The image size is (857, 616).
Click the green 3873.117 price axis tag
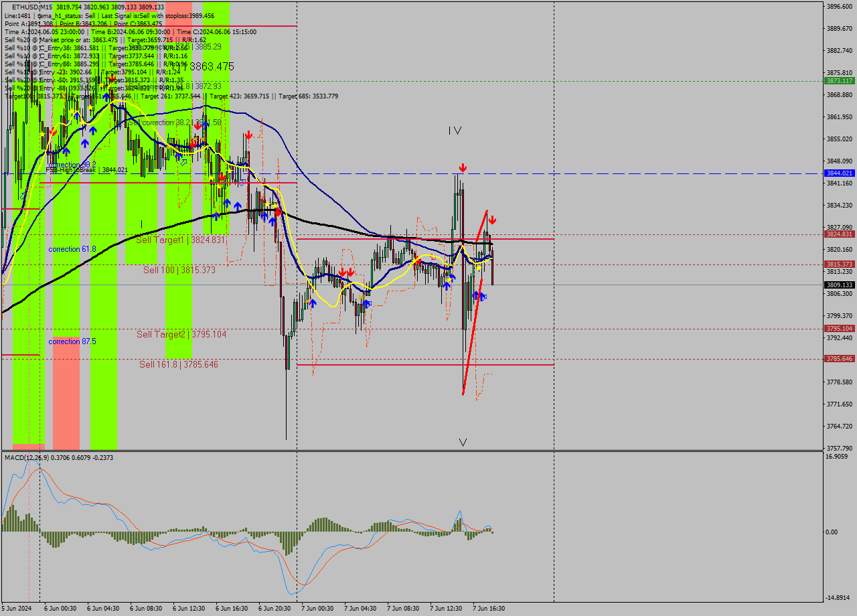(839, 80)
